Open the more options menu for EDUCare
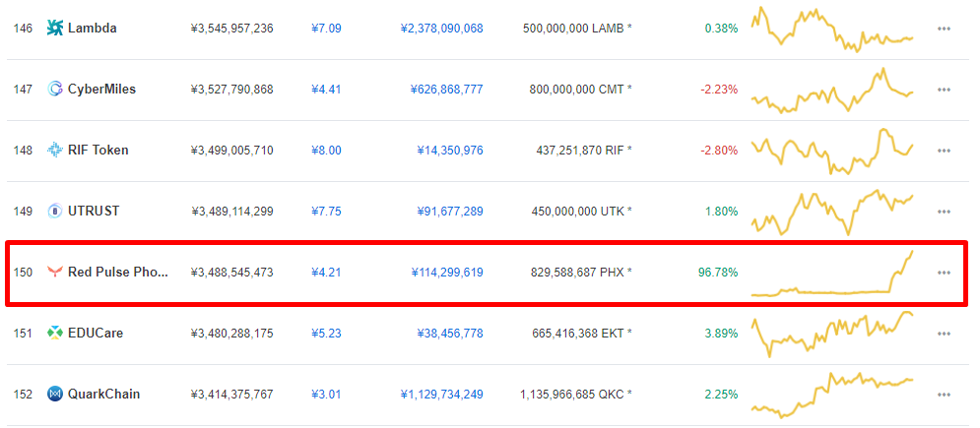 pyautogui.click(x=944, y=334)
